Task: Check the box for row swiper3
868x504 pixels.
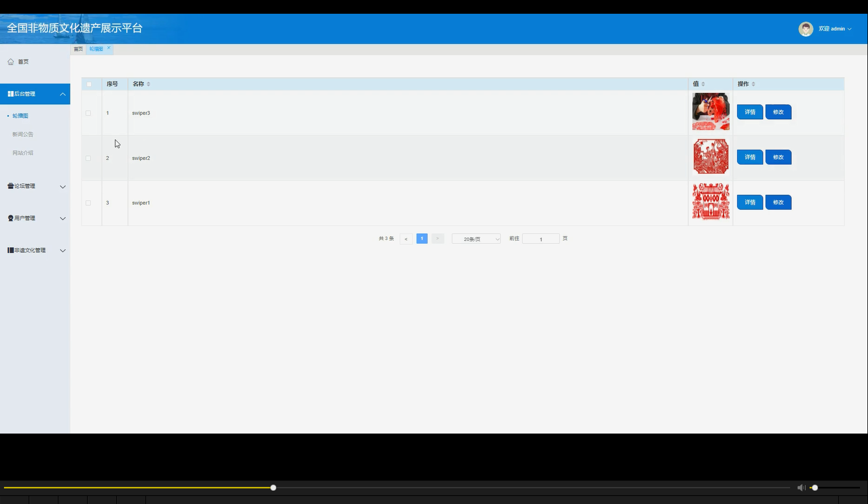Action: pyautogui.click(x=88, y=113)
